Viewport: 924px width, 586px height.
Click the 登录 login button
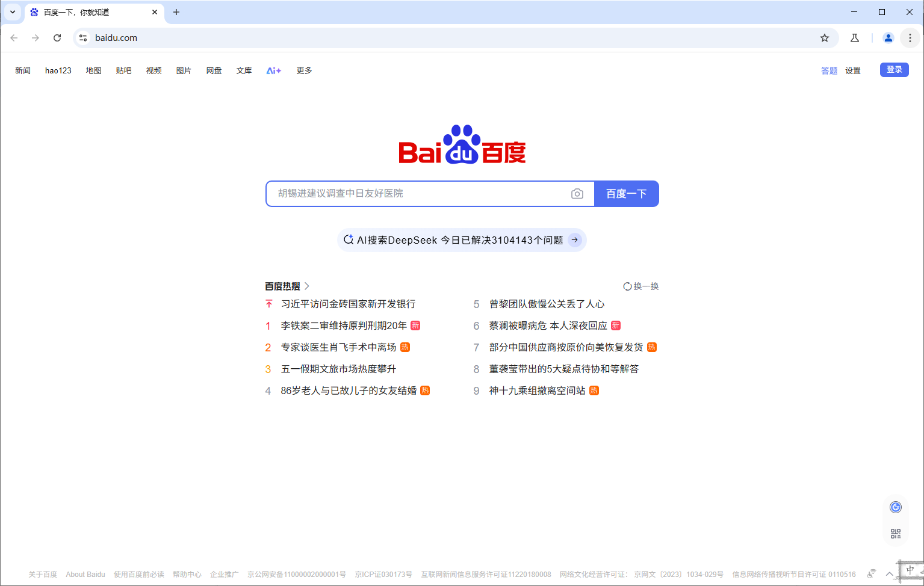coord(895,70)
